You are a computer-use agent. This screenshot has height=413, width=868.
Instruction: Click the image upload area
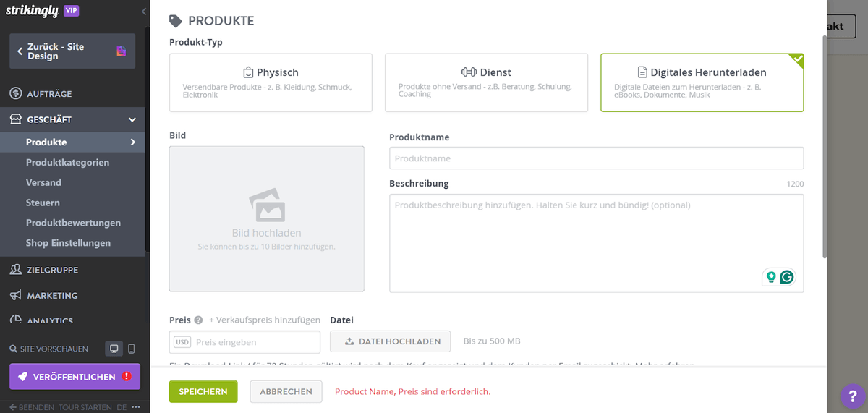point(267,219)
